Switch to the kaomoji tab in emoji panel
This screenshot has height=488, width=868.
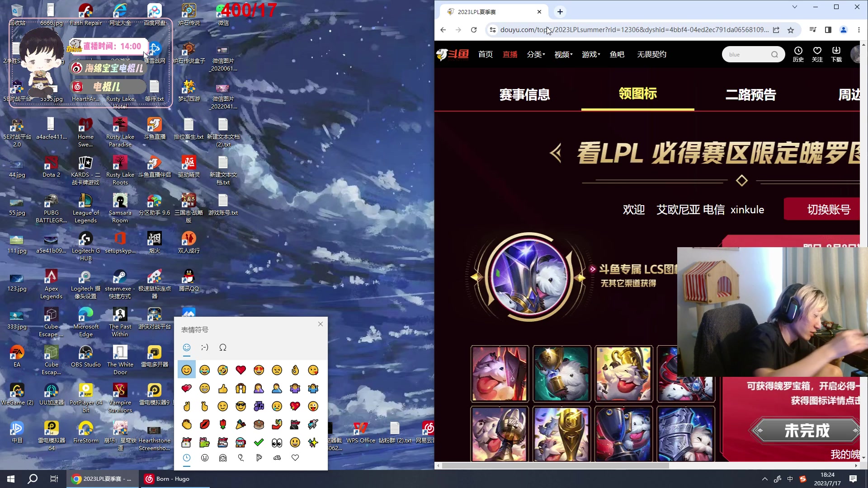coord(204,347)
